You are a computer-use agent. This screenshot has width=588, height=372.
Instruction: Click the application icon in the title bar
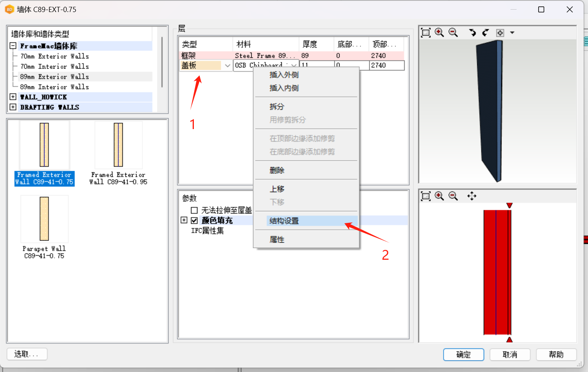9,9
